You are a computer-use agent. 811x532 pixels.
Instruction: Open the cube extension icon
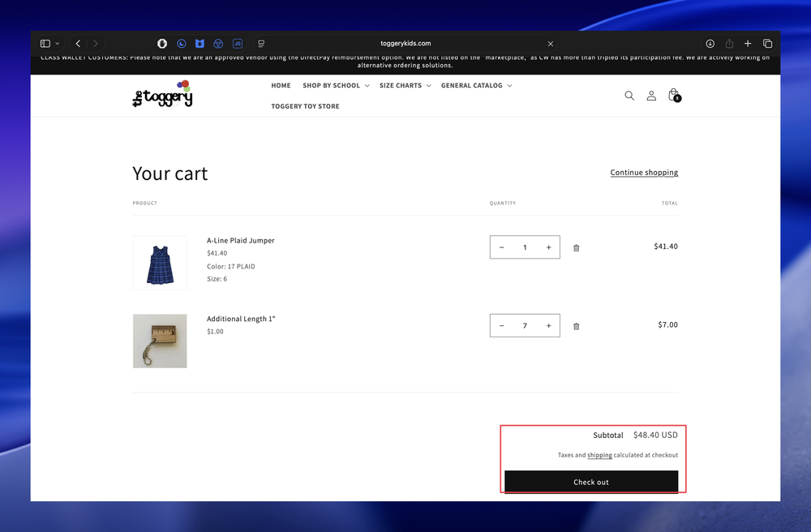pos(218,44)
